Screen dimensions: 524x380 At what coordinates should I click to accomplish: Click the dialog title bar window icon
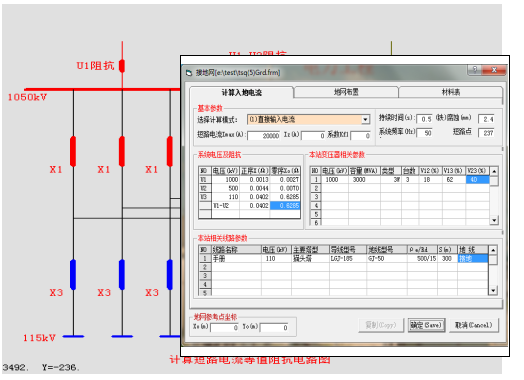(189, 73)
